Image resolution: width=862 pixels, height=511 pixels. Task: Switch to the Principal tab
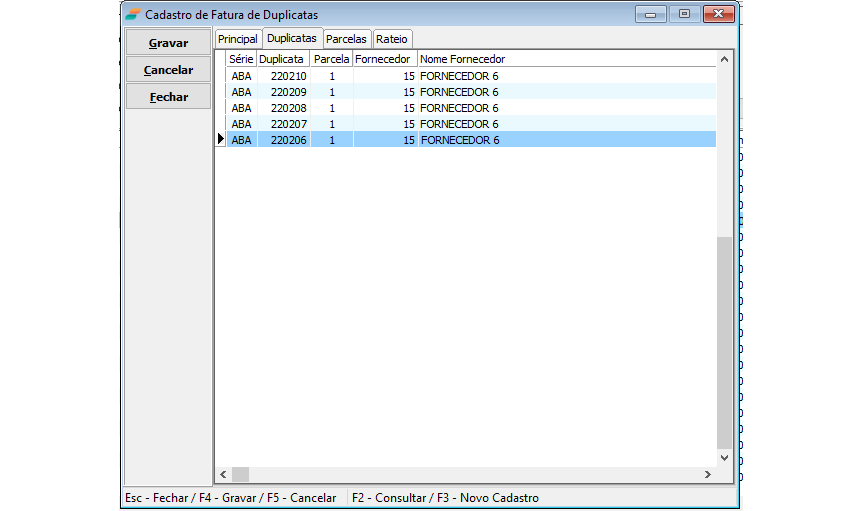pos(238,39)
